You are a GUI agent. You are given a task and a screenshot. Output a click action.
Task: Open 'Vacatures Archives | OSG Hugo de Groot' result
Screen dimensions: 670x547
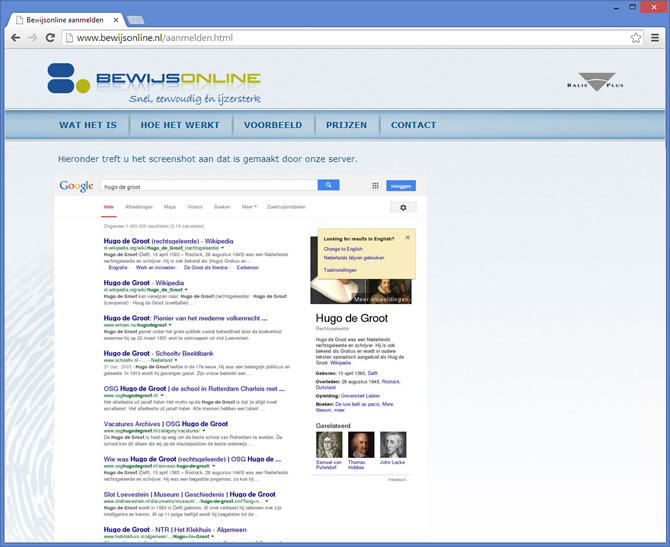(x=165, y=424)
